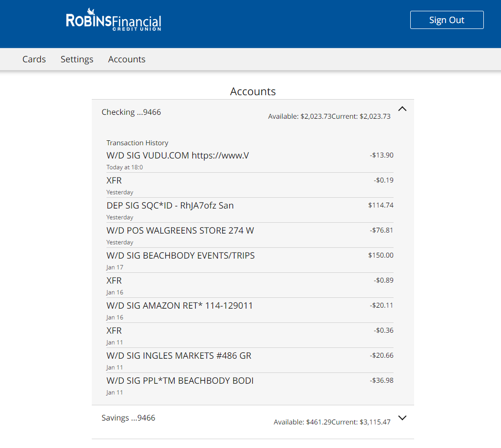This screenshot has height=448, width=501.
Task: Collapse the Checking ...9466 account chevron
Action: pyautogui.click(x=402, y=109)
